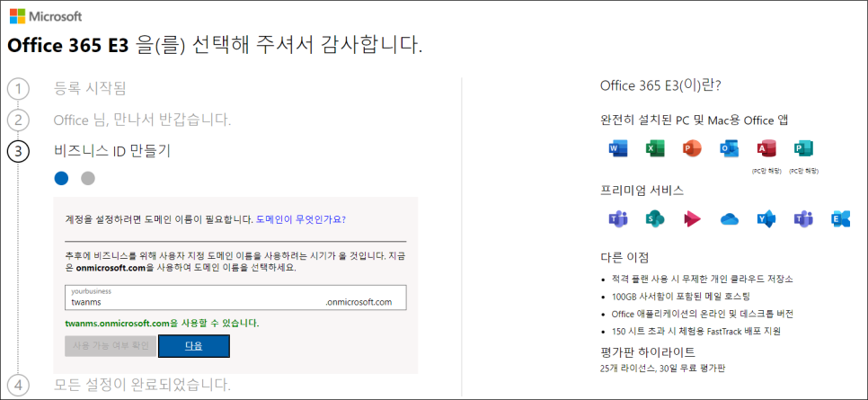Click the 평가판 하이라이트 heading

pyautogui.click(x=647, y=351)
